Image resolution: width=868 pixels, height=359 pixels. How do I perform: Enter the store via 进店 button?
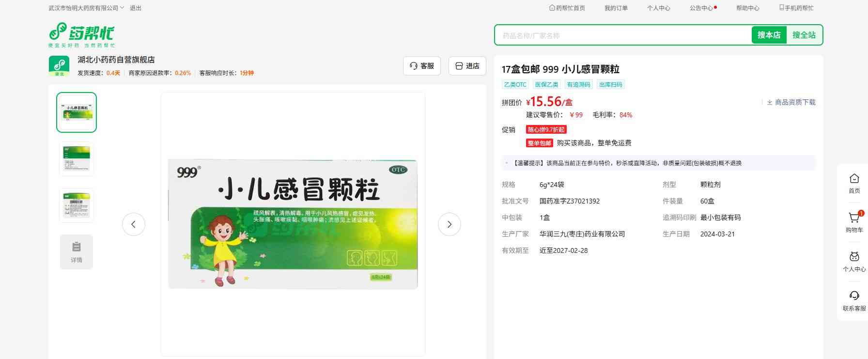[467, 66]
